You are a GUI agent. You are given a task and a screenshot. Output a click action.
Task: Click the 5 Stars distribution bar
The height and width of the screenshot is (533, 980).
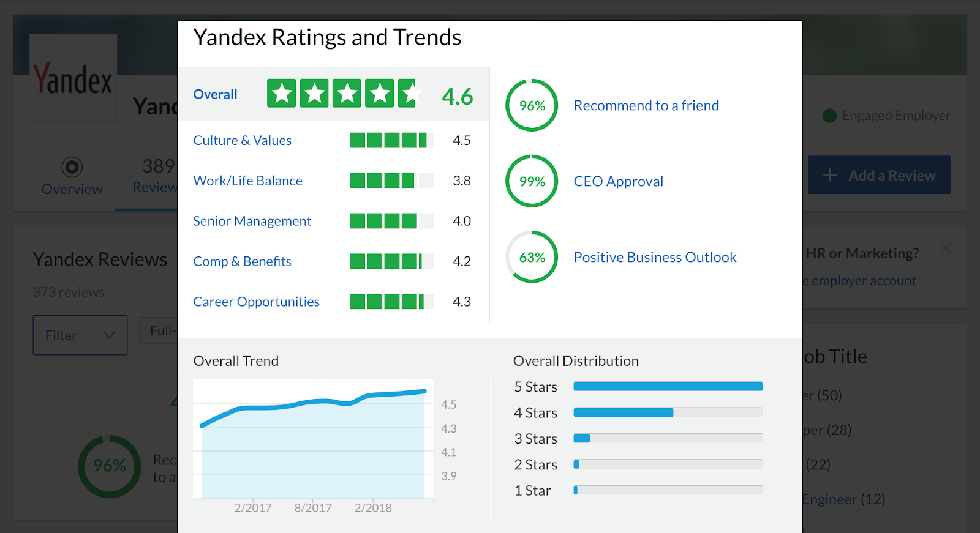(x=668, y=386)
